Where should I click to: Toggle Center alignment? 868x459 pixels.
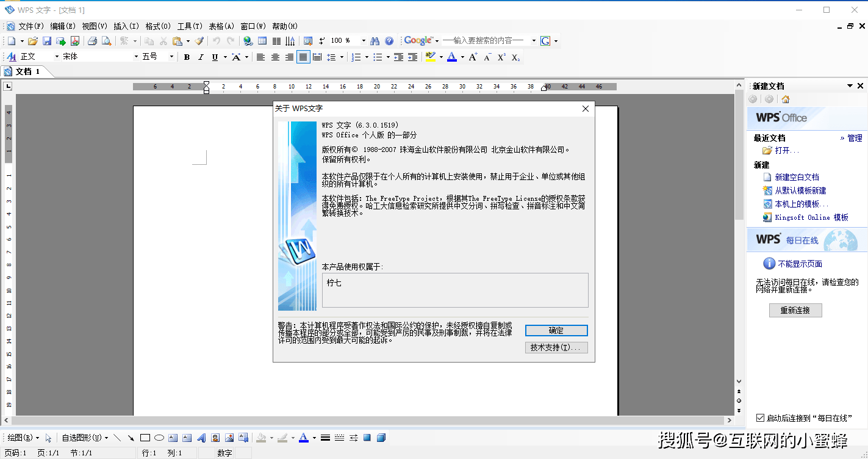point(275,57)
